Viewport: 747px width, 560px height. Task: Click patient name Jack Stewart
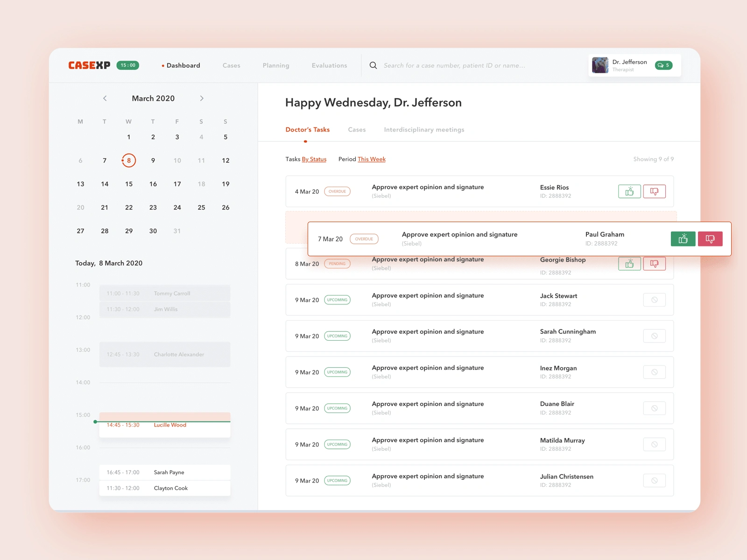558,296
